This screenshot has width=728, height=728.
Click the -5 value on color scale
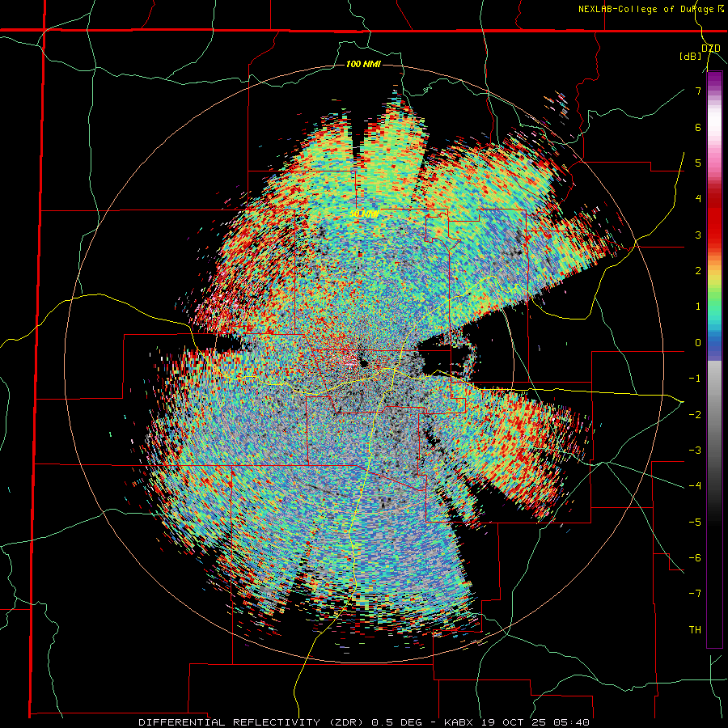click(x=695, y=522)
